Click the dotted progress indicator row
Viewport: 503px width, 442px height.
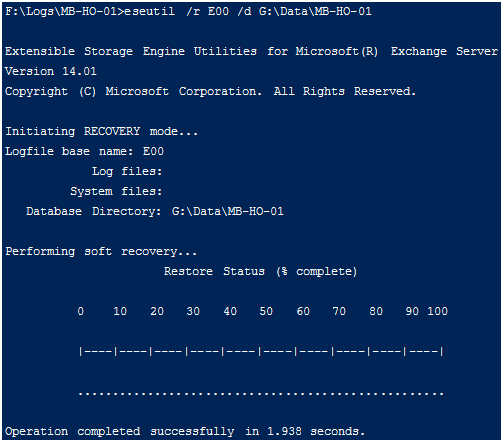click(261, 394)
